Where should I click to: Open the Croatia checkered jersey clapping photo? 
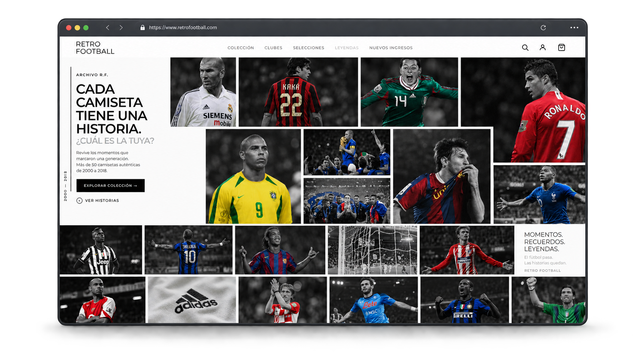[x=282, y=300]
